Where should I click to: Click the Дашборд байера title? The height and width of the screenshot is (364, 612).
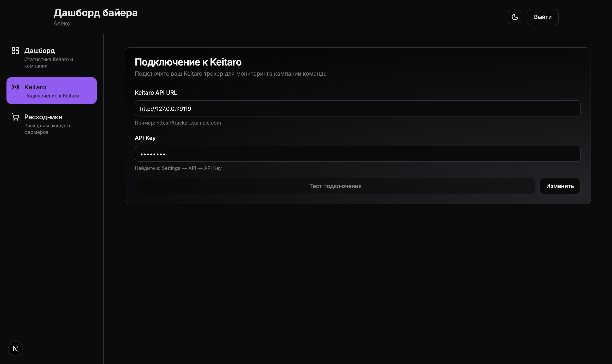(96, 13)
